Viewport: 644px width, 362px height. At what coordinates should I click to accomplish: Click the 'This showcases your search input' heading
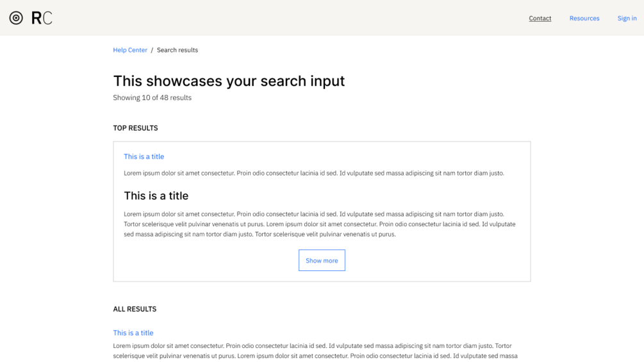click(229, 81)
